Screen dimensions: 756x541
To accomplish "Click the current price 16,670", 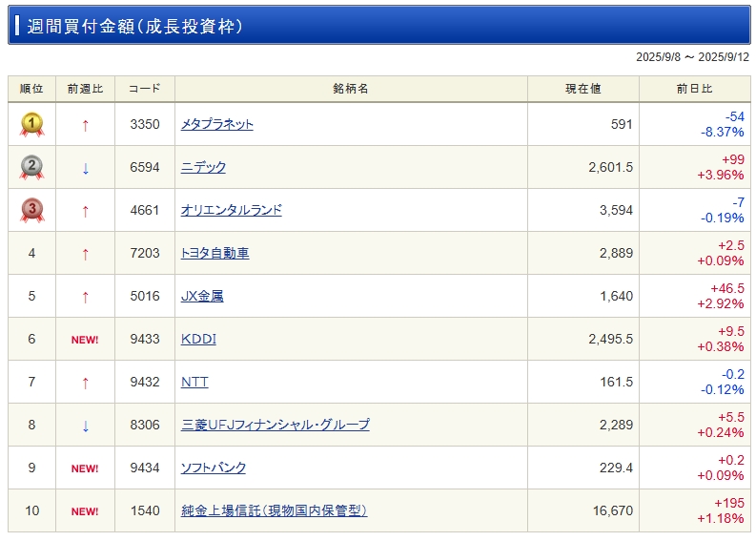I will point(613,511).
